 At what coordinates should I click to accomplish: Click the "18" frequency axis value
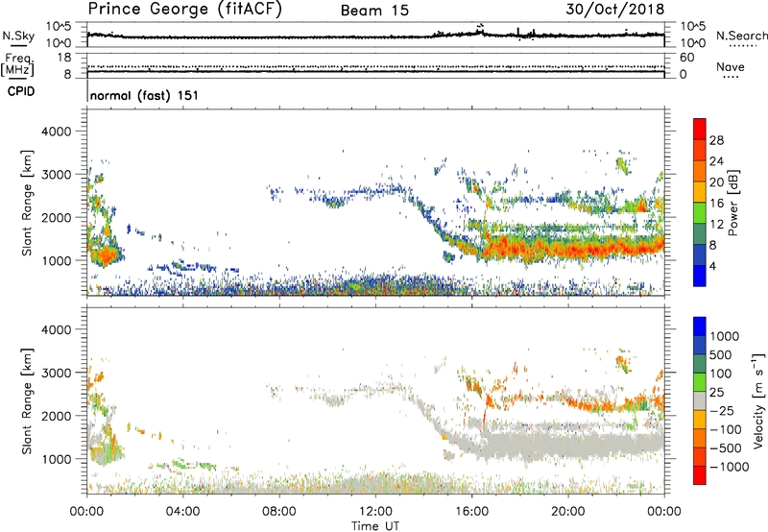(63, 58)
